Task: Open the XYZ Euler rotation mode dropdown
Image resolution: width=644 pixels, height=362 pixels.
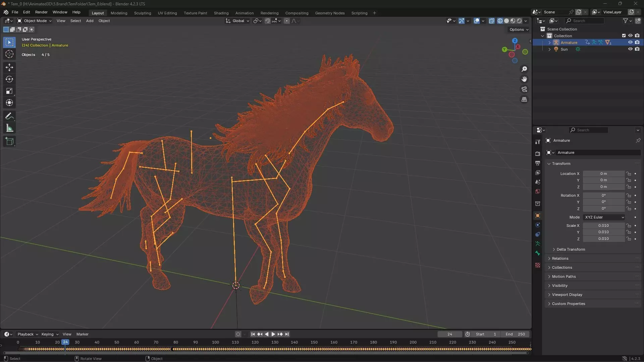Action: [x=604, y=217]
